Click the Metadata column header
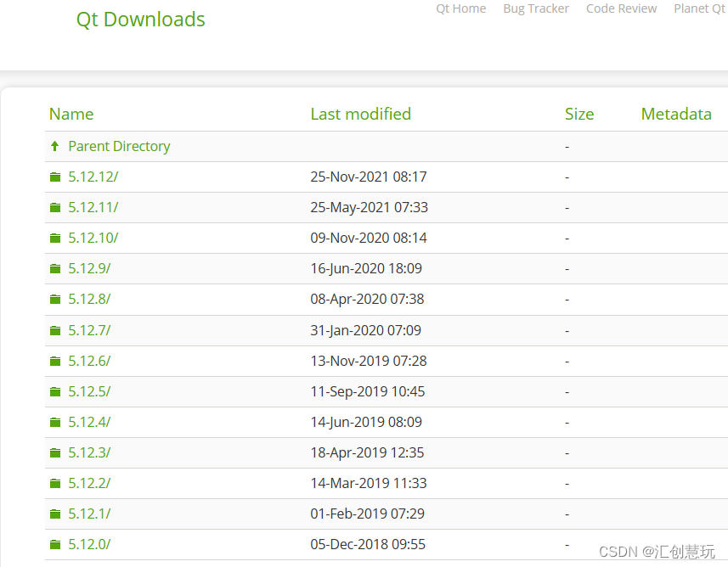728x567 pixels. click(676, 114)
